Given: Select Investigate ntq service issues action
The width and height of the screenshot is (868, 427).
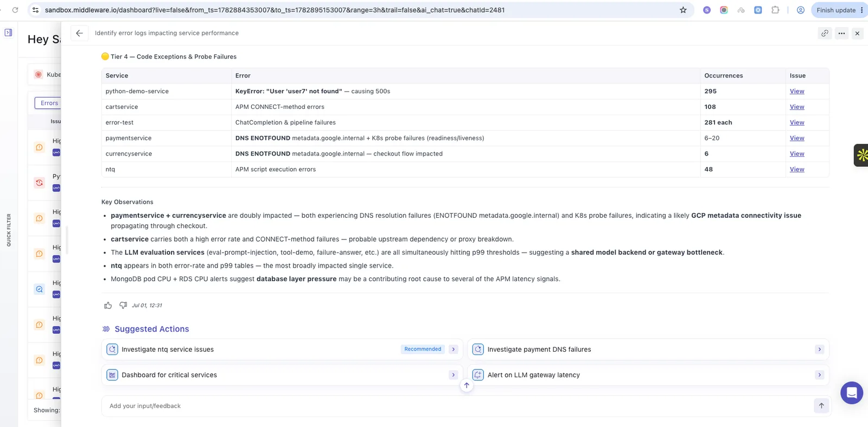Looking at the screenshot, I should coord(282,350).
